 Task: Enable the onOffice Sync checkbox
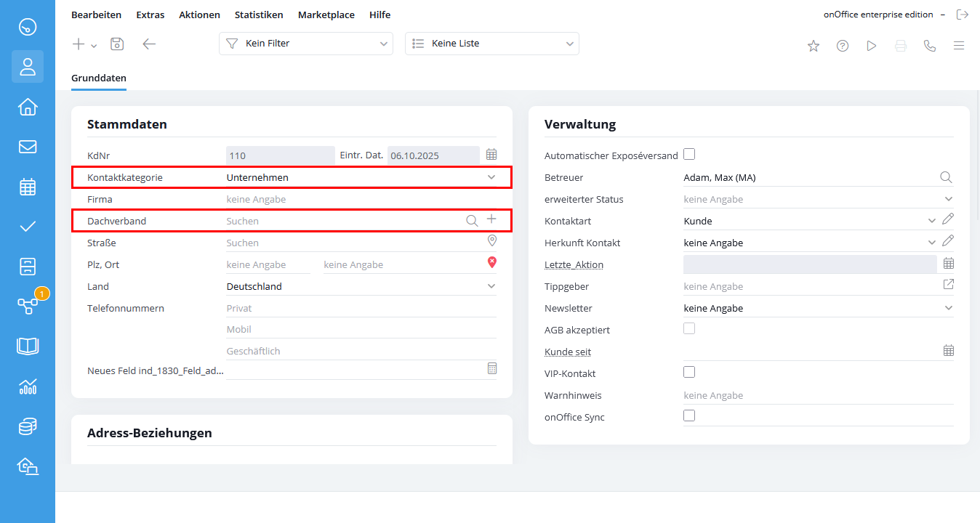pyautogui.click(x=689, y=415)
